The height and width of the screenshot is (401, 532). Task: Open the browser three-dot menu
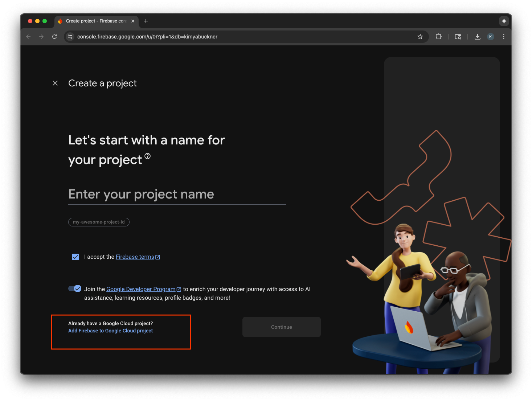point(503,37)
